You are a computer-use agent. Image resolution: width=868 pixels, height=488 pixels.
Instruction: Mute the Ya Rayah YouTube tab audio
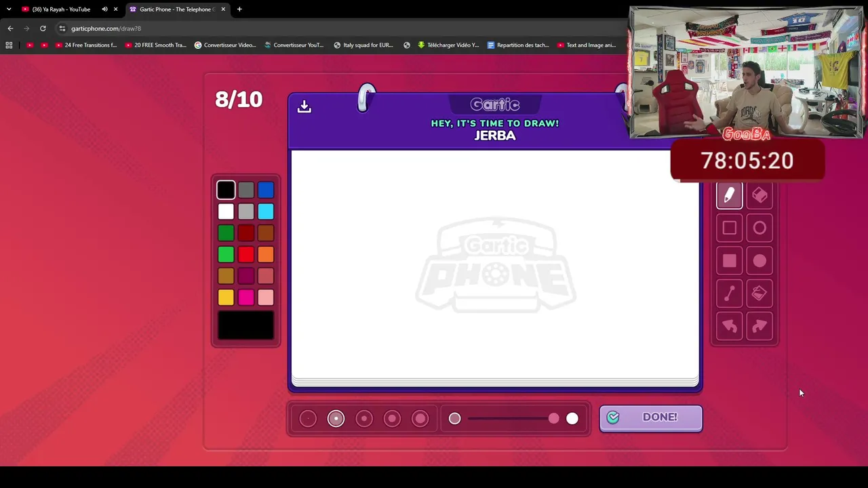pyautogui.click(x=104, y=9)
